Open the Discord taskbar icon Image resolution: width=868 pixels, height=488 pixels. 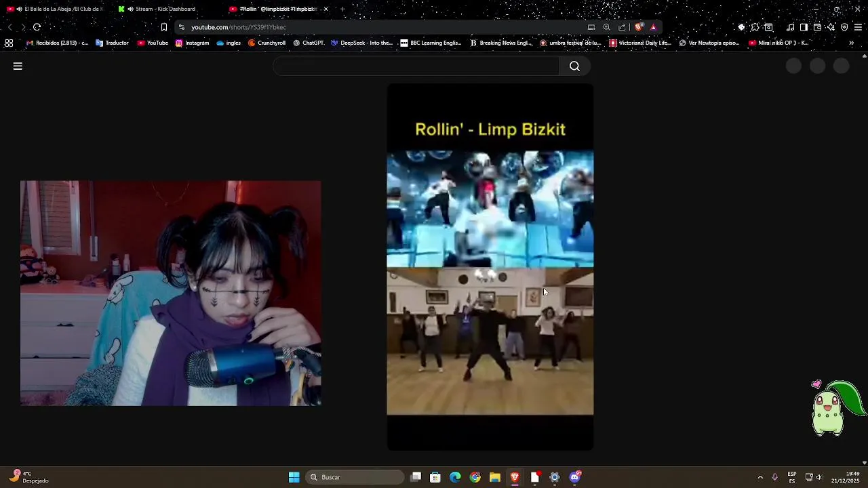tap(575, 477)
